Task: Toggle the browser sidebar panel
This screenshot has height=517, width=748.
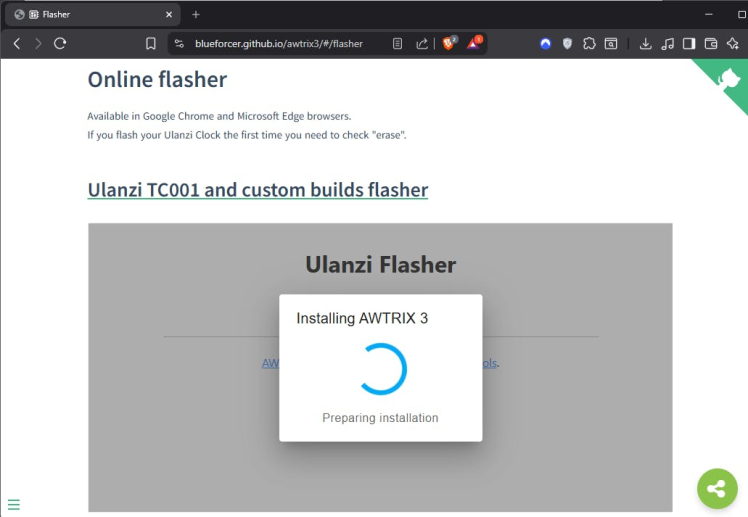Action: point(689,44)
